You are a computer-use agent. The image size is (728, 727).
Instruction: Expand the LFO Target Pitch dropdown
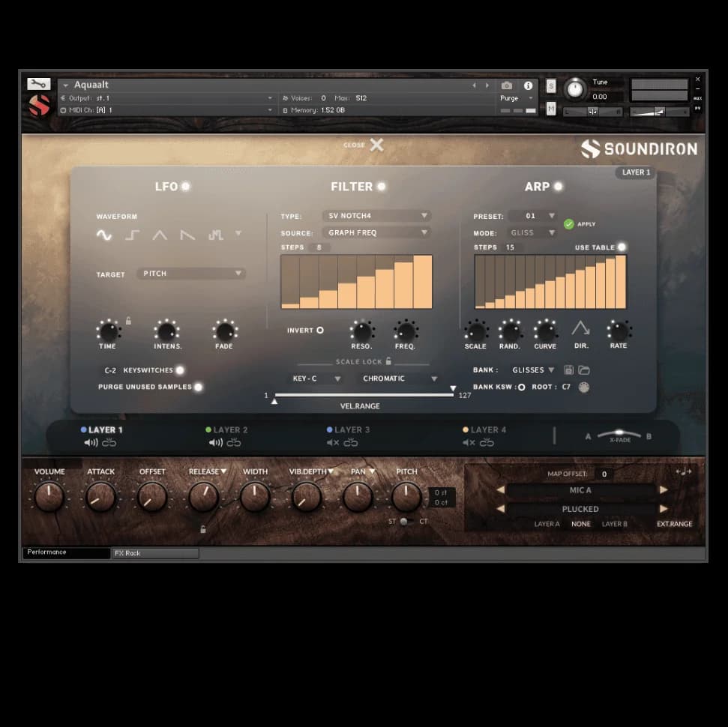click(192, 274)
